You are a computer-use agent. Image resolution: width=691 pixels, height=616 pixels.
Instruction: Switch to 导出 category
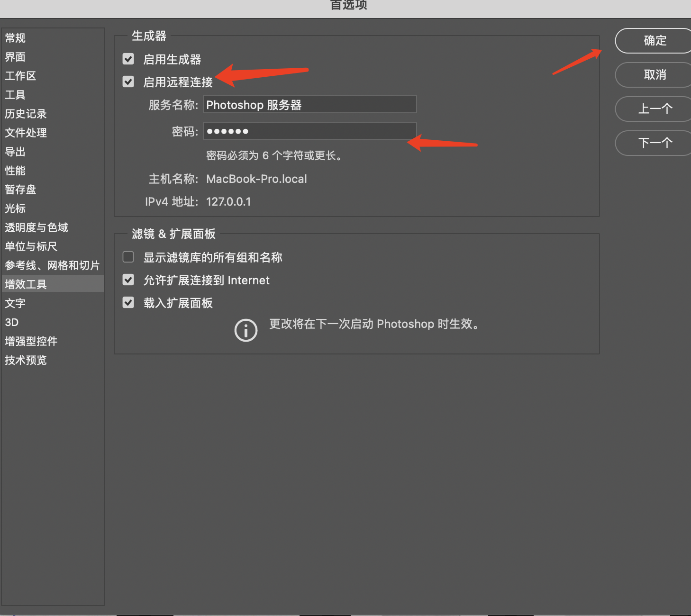click(53, 152)
